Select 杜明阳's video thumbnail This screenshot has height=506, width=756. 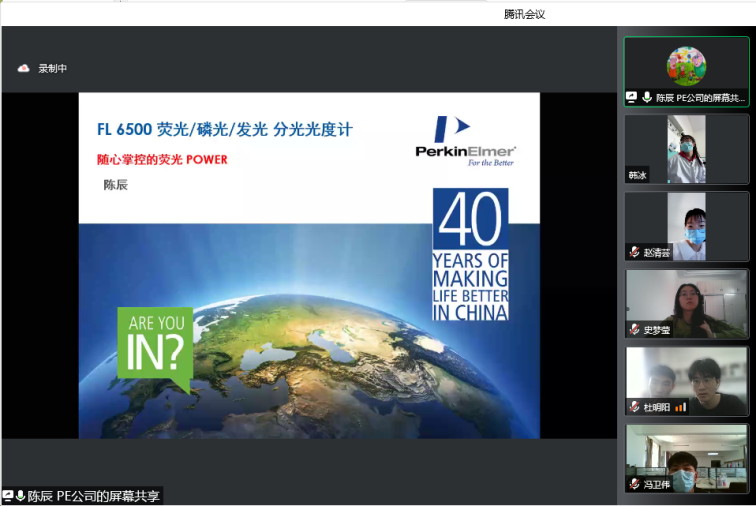(686, 381)
